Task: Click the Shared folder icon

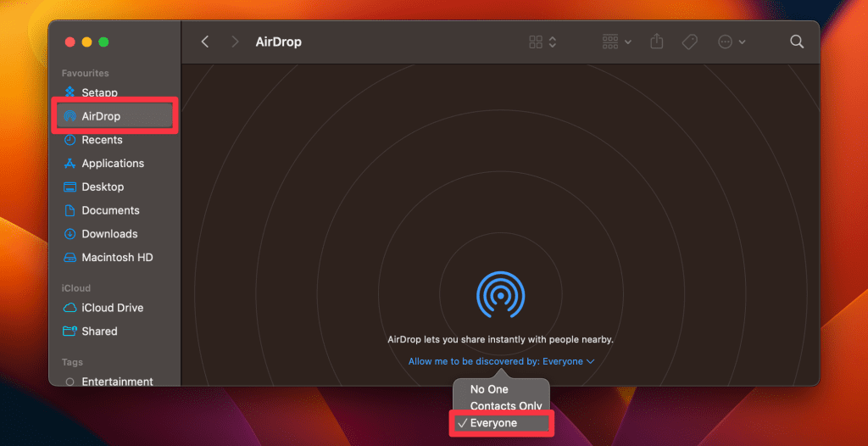Action: [70, 332]
